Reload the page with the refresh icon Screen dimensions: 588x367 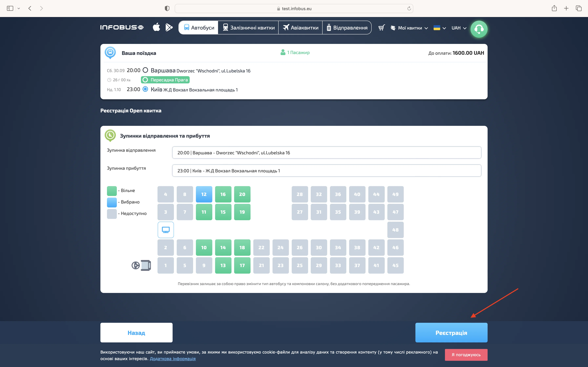(409, 9)
